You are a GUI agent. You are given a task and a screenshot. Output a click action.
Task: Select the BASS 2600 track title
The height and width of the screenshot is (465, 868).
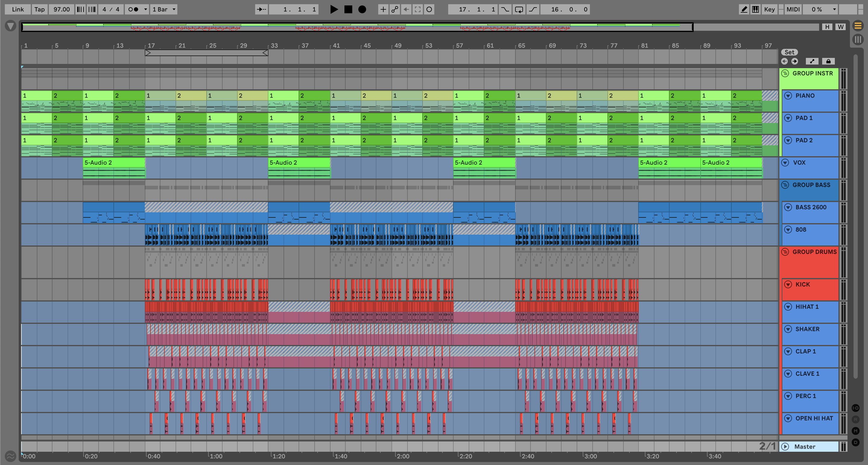coord(811,207)
